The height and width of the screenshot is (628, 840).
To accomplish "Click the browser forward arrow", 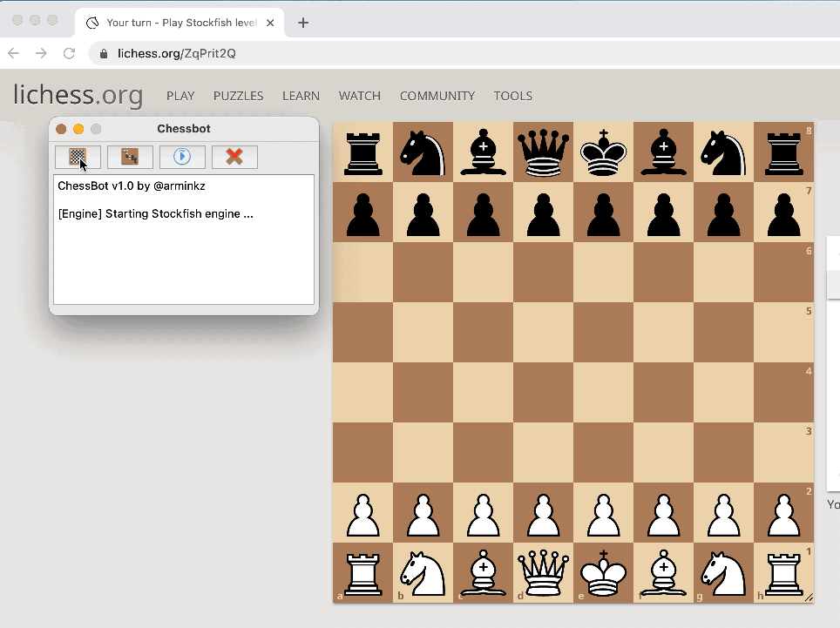I will click(41, 53).
